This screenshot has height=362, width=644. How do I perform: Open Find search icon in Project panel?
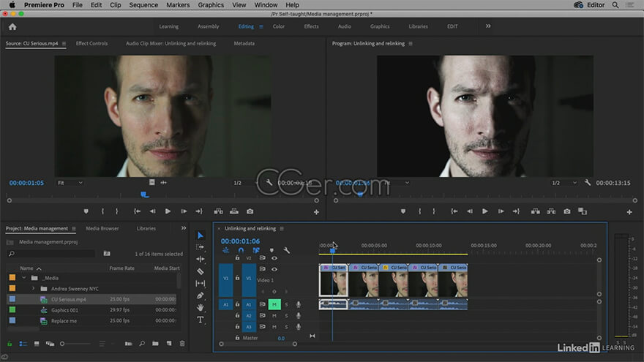click(x=142, y=344)
